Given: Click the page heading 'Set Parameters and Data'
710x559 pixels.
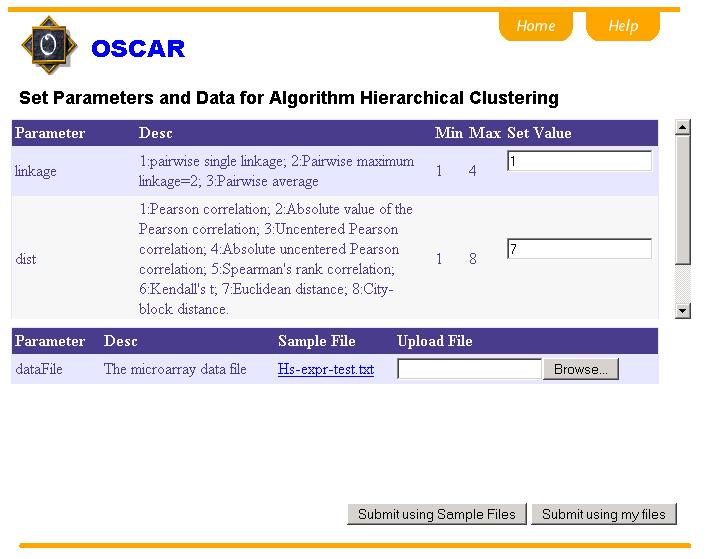Looking at the screenshot, I should 289,98.
